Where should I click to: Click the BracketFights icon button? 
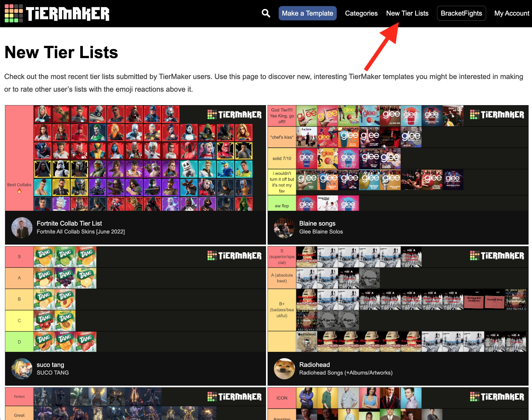(x=461, y=13)
